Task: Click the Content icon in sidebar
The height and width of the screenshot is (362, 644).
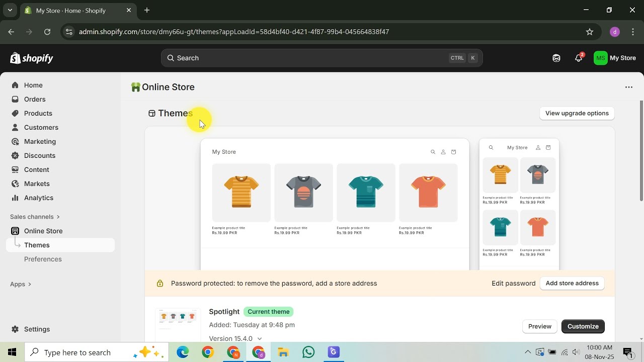Action: click(15, 169)
